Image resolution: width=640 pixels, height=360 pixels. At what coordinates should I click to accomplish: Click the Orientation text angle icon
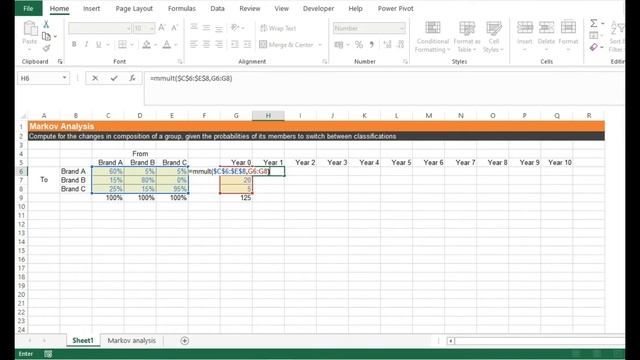[235, 27]
